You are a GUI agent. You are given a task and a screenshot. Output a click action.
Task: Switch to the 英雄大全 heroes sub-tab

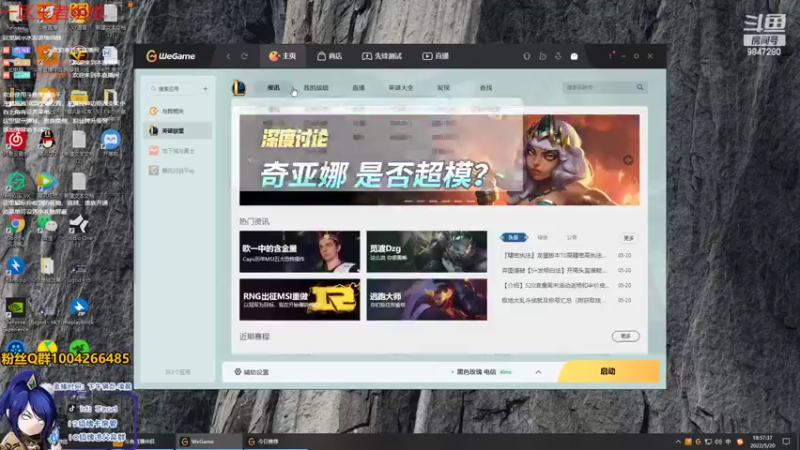click(x=401, y=88)
